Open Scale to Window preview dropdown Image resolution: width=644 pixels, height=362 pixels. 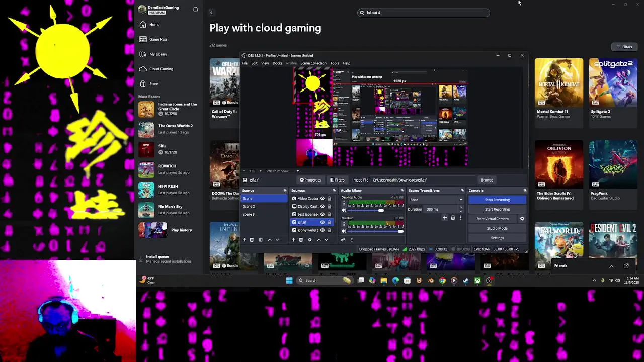[281, 171]
